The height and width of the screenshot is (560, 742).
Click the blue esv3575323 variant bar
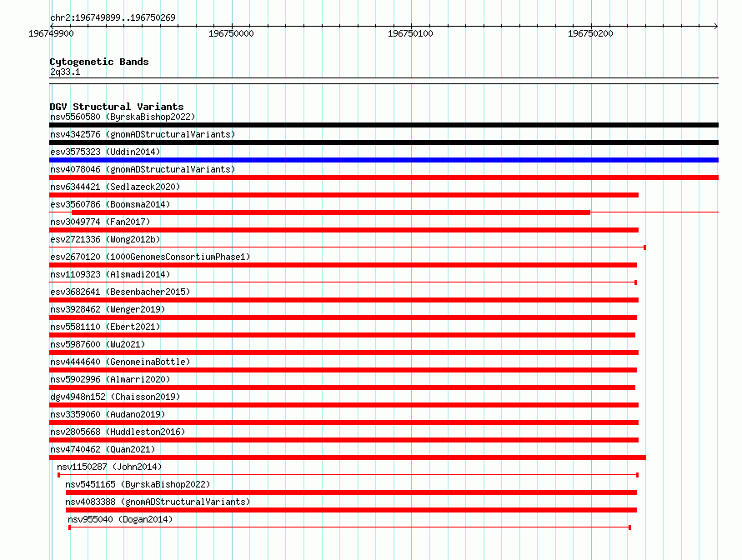tap(384, 160)
